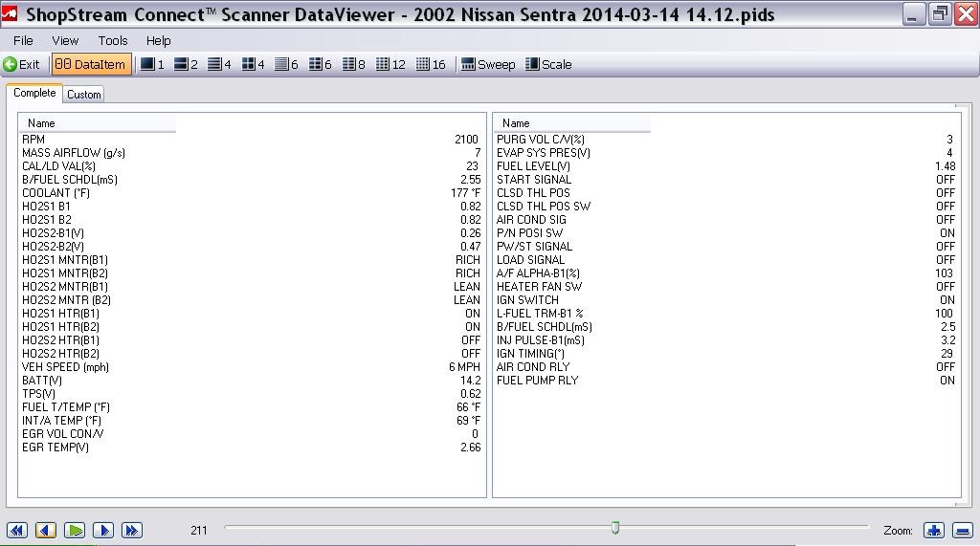Click the ShopStream app icon in title bar
Screen dimensions: 980x546
[x=10, y=13]
